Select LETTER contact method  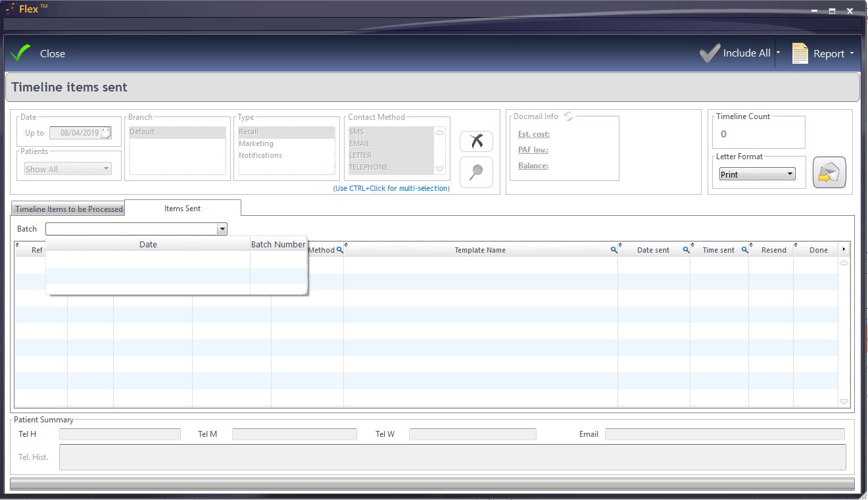coord(391,155)
